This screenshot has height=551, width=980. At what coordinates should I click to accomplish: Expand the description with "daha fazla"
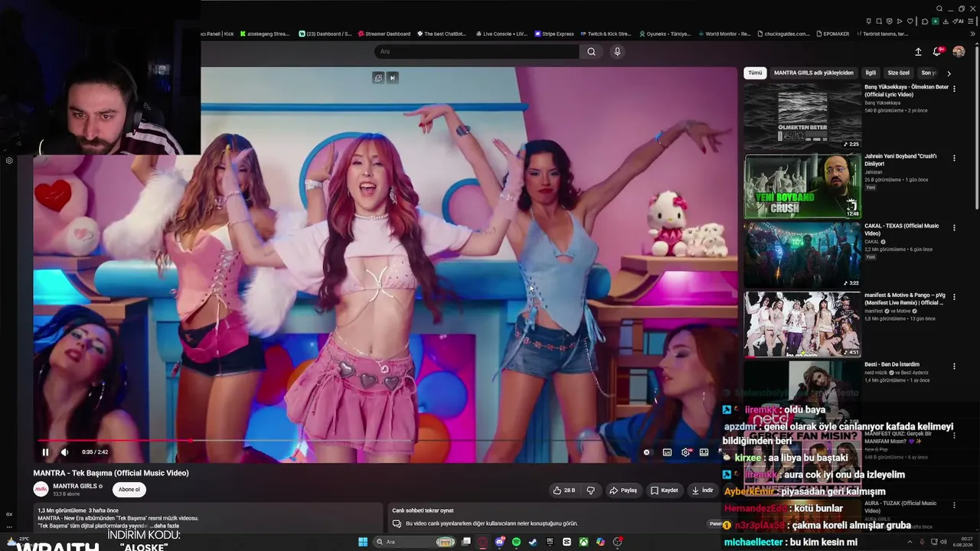(x=166, y=526)
